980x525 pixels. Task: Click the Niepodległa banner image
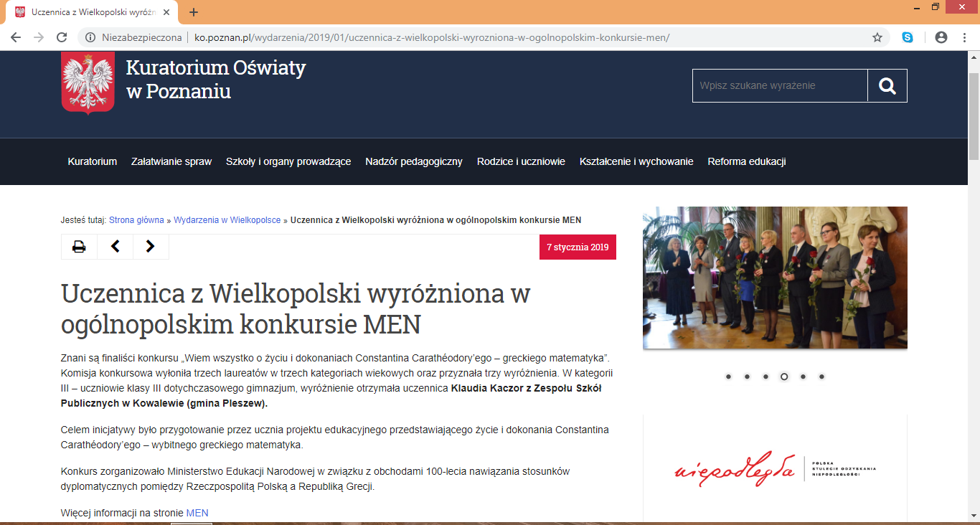[x=775, y=470]
